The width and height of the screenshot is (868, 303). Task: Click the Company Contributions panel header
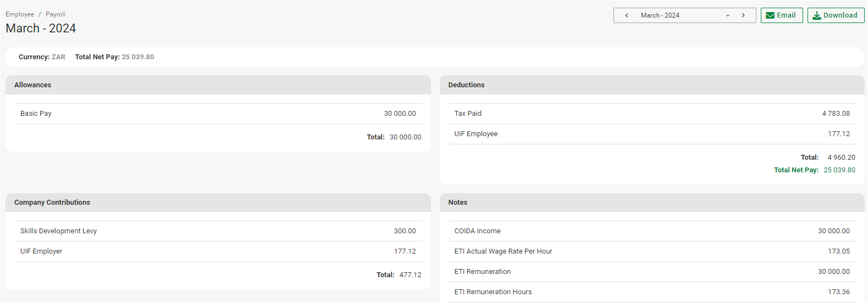pos(218,203)
